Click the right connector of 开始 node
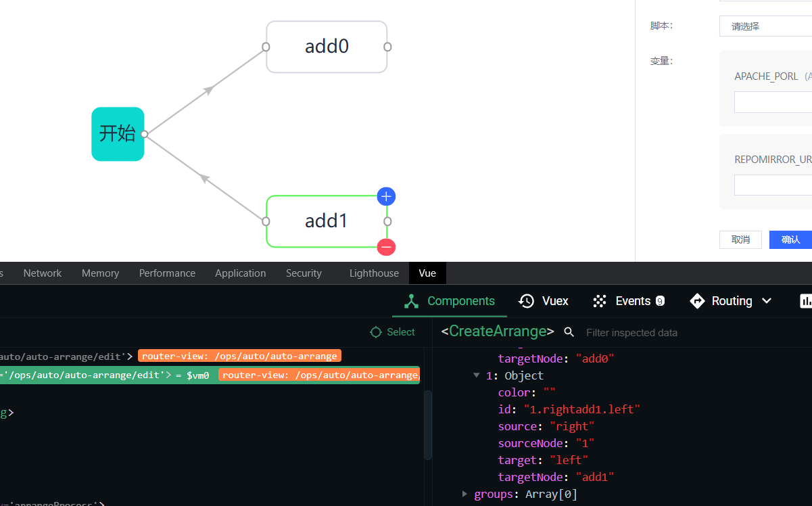This screenshot has width=812, height=506. (144, 135)
